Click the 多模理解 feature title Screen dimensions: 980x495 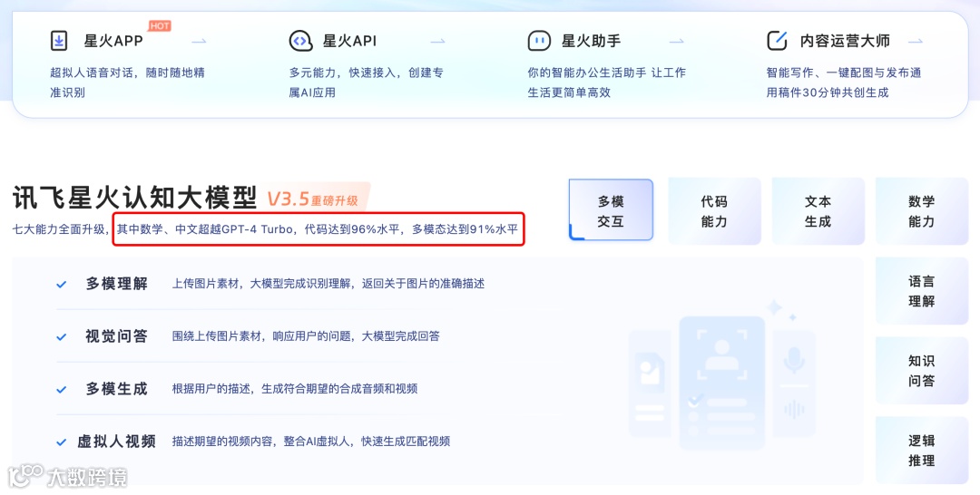(x=116, y=284)
